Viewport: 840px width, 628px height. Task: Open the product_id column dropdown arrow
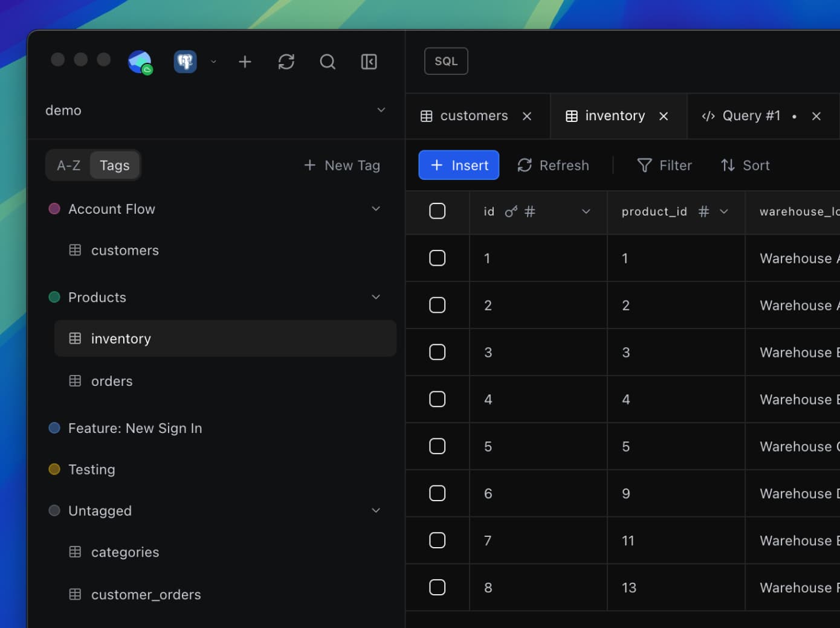coord(724,211)
